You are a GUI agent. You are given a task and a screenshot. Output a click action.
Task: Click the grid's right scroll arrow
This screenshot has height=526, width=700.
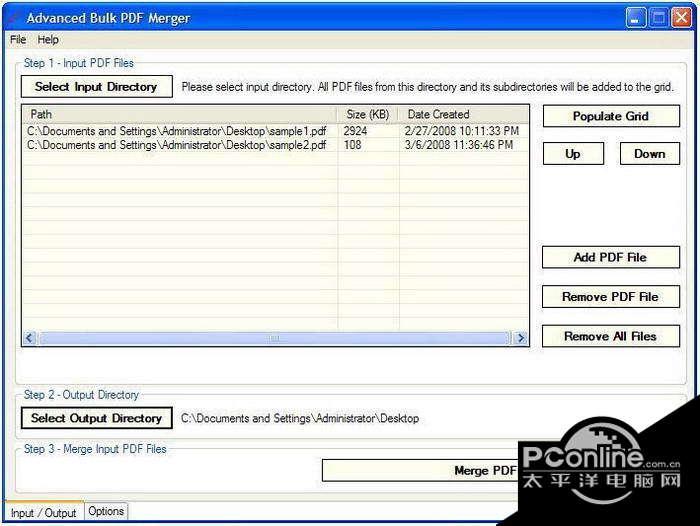521,338
